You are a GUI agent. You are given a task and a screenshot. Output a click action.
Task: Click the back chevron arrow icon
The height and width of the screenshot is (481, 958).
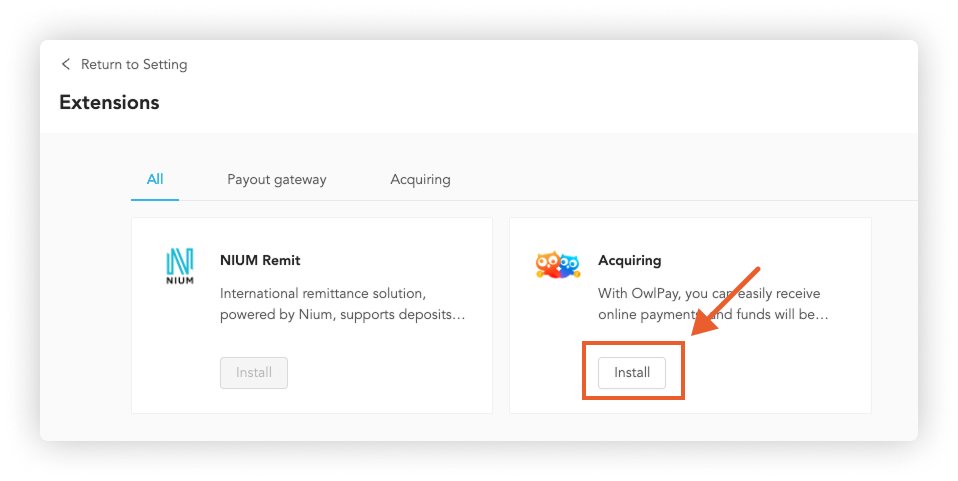click(66, 65)
